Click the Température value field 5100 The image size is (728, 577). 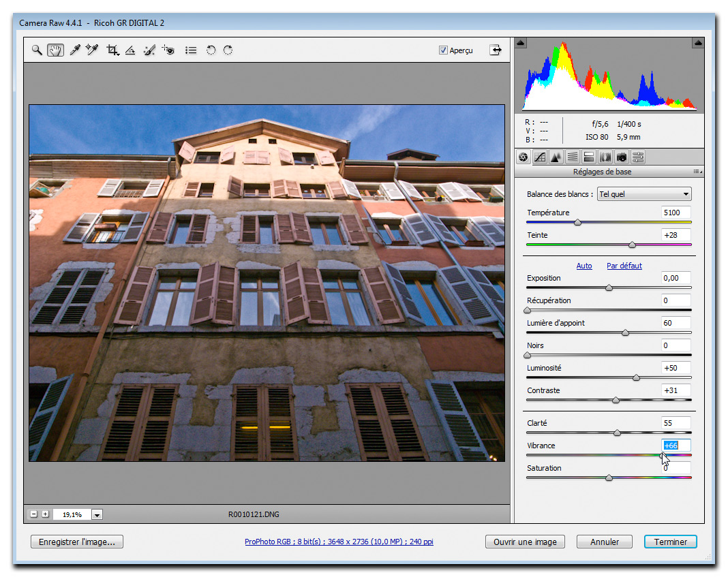[x=676, y=213]
